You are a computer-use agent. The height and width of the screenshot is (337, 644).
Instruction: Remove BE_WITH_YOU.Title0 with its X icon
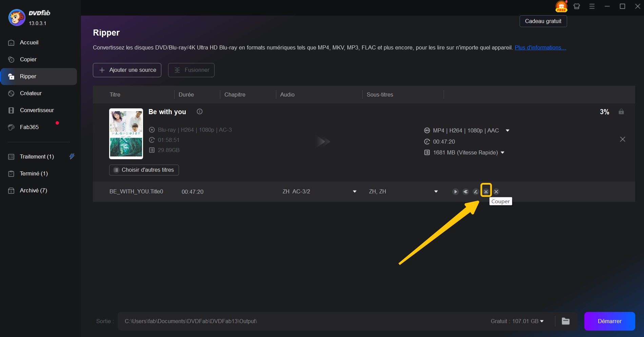(496, 192)
